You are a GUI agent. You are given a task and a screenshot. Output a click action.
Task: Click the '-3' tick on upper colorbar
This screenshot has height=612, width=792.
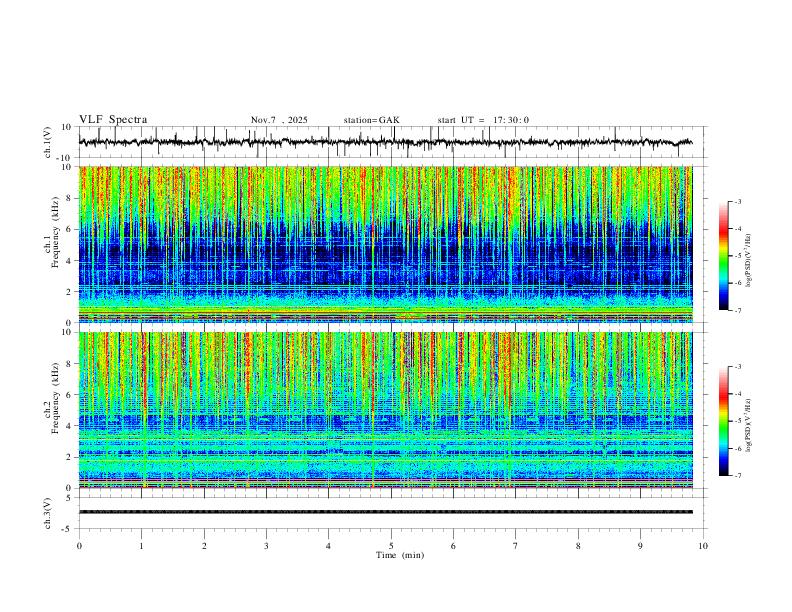[738, 201]
